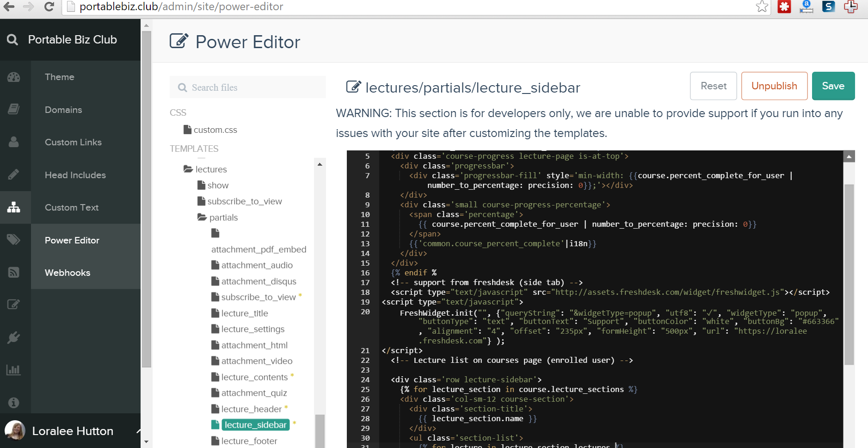
Task: Click the edit icon beside the Power Editor heading
Action: [179, 41]
